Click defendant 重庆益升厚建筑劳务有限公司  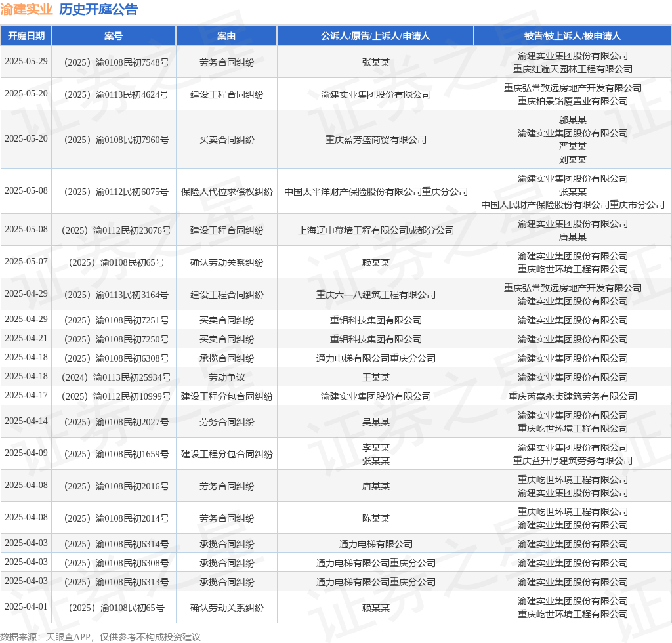pos(572,461)
